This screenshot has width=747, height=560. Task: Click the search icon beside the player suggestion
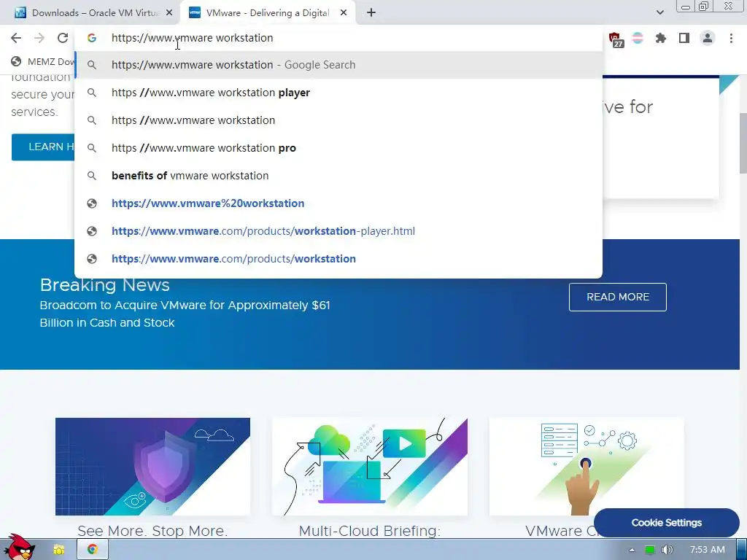[92, 93]
